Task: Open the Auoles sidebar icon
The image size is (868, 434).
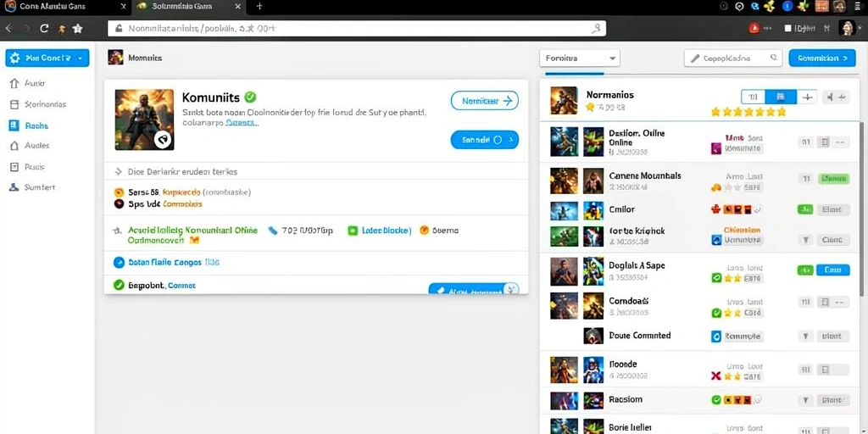Action: 14,146
